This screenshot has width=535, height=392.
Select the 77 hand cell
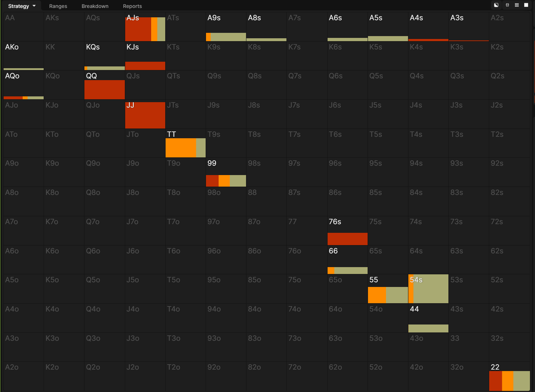tap(307, 231)
